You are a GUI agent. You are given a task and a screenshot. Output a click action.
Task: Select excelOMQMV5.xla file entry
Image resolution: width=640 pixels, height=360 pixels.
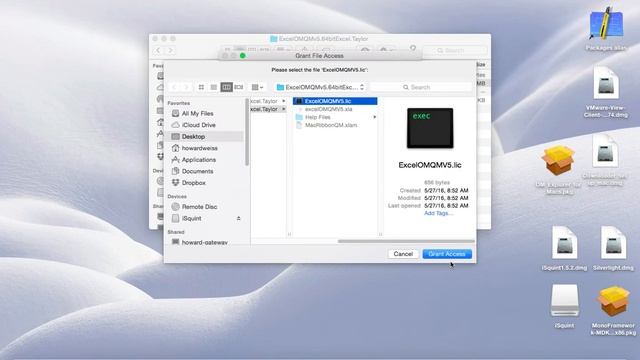(x=329, y=109)
